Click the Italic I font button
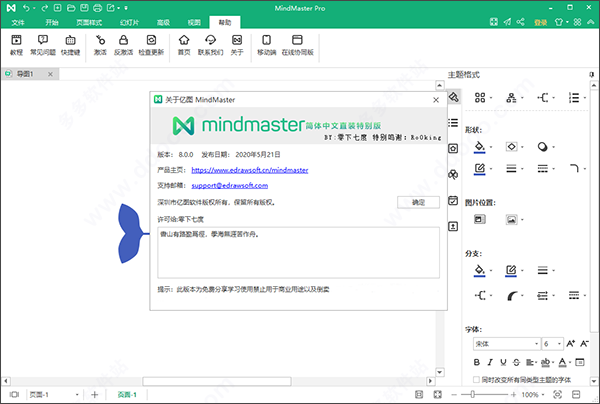Image resolution: width=600 pixels, height=404 pixels. [490, 362]
